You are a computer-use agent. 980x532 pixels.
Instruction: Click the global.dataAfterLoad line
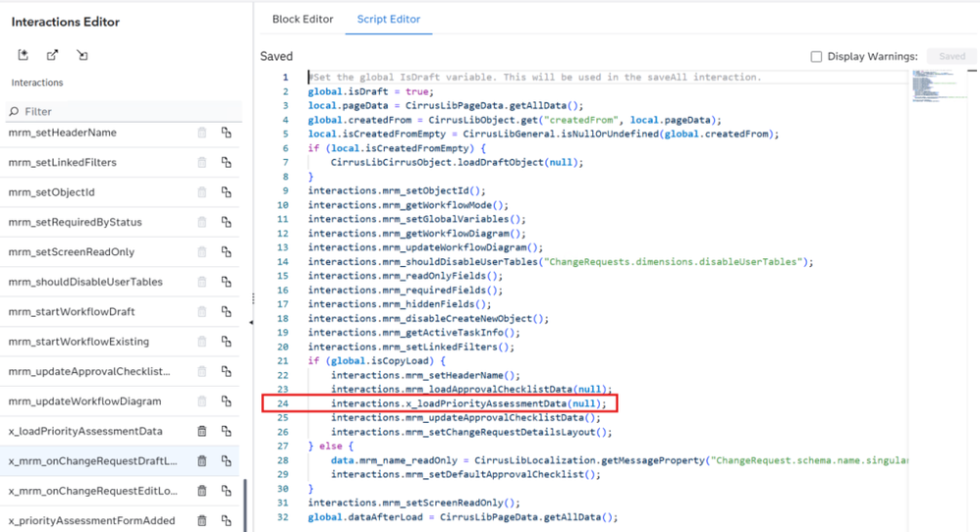(463, 517)
